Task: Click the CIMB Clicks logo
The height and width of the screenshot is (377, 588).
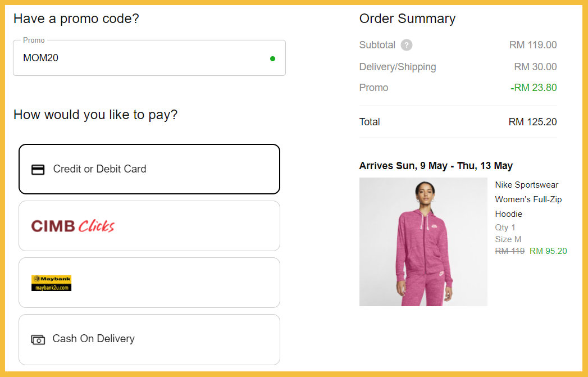Action: 72,226
